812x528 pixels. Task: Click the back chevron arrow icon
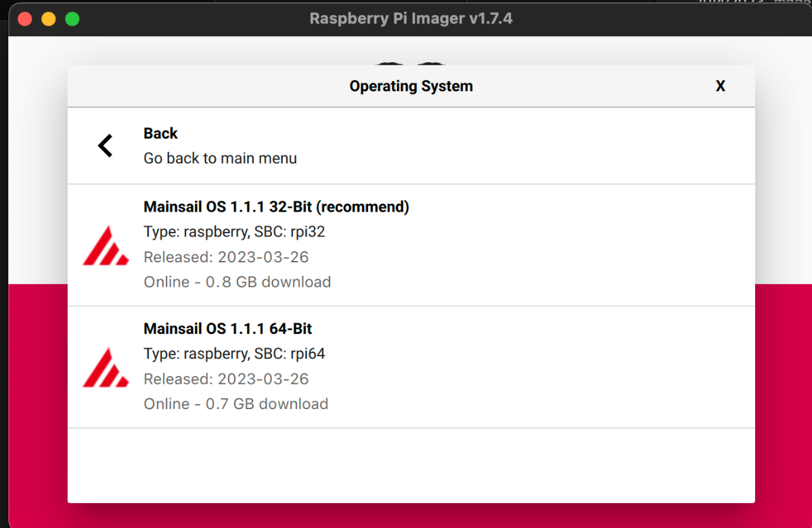point(105,145)
